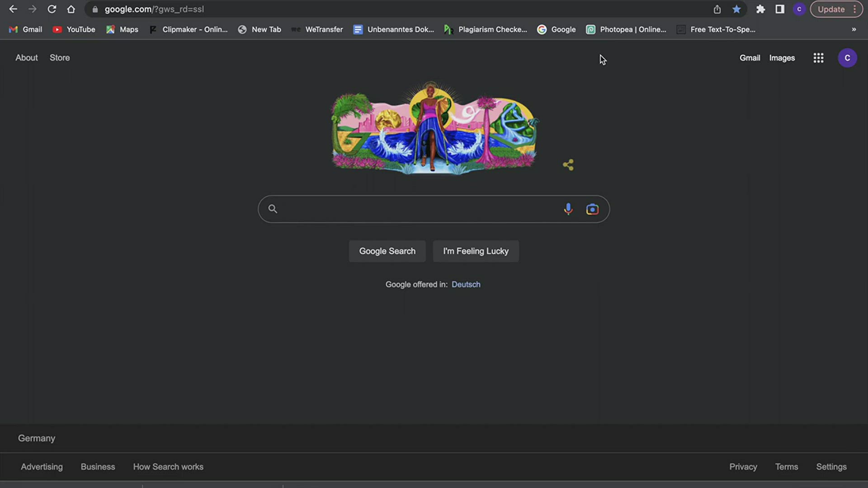Open the Google apps grid
The height and width of the screenshot is (488, 868).
[818, 58]
